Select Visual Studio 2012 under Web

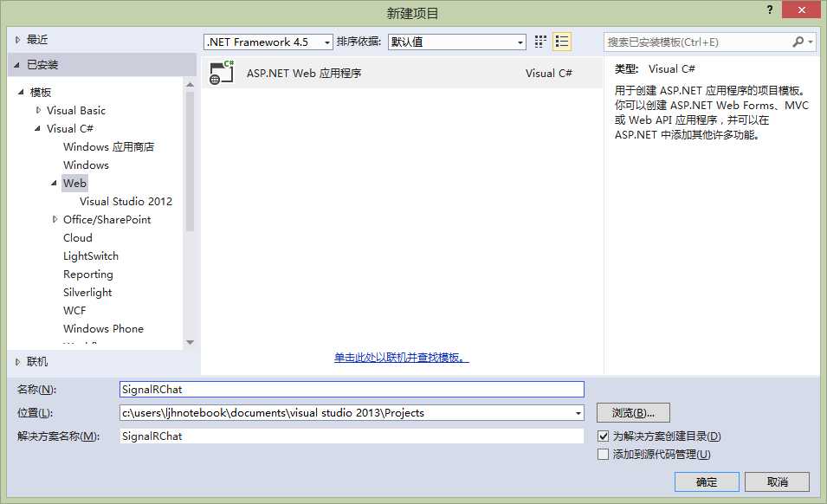point(126,202)
